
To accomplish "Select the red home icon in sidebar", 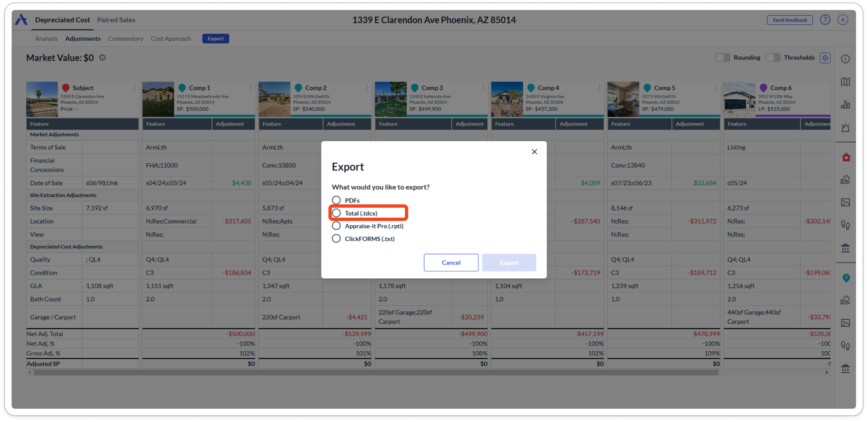I will [846, 157].
